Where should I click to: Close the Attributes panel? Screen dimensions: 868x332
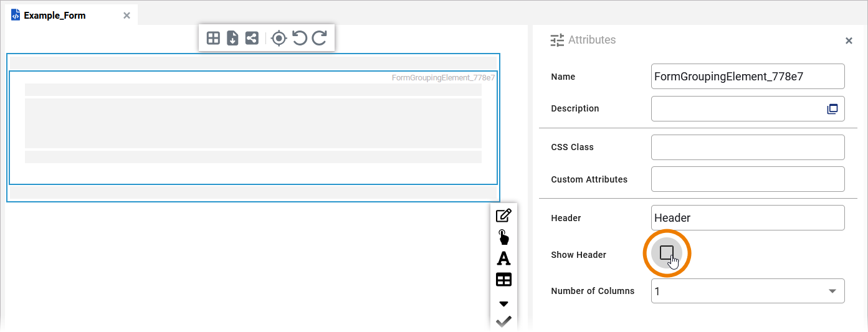click(849, 40)
